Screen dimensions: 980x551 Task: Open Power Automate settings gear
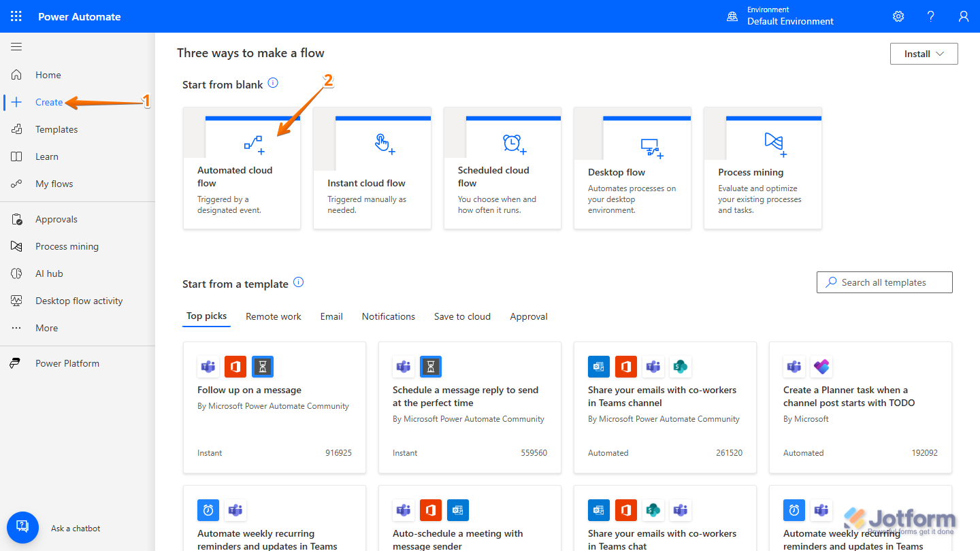(898, 16)
